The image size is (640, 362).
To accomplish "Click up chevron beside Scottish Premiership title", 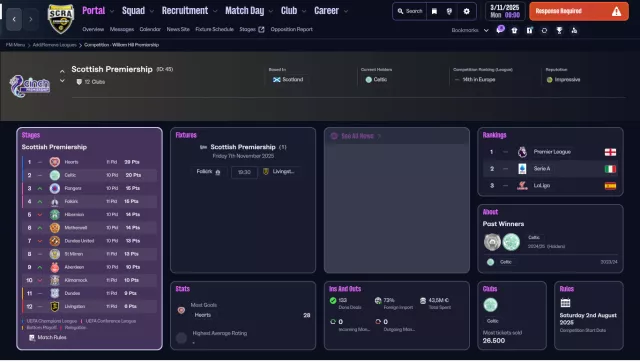I will point(62,71).
